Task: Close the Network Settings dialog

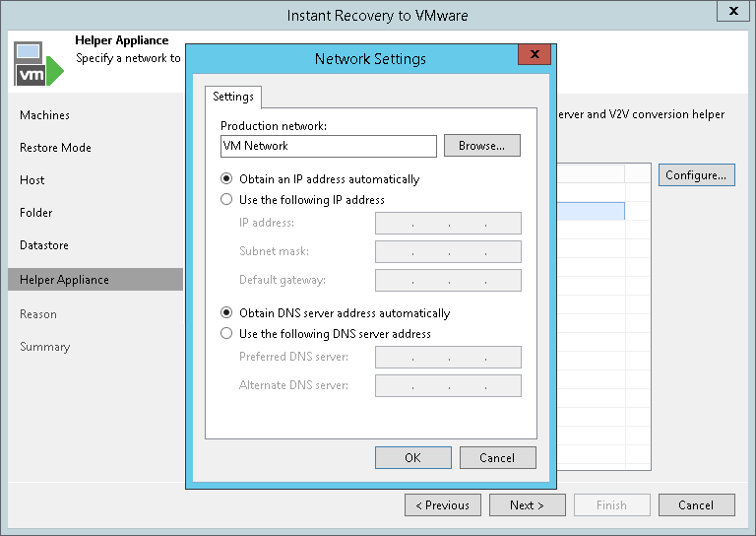Action: (535, 54)
